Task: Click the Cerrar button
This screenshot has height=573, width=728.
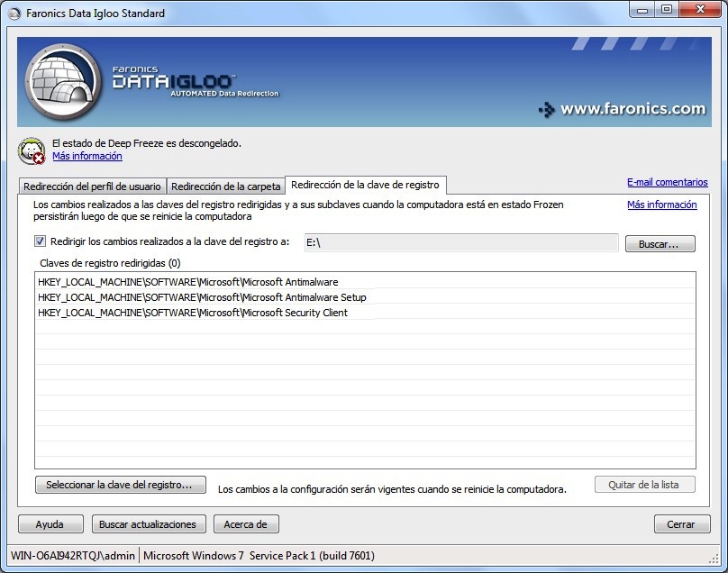Action: click(x=682, y=524)
